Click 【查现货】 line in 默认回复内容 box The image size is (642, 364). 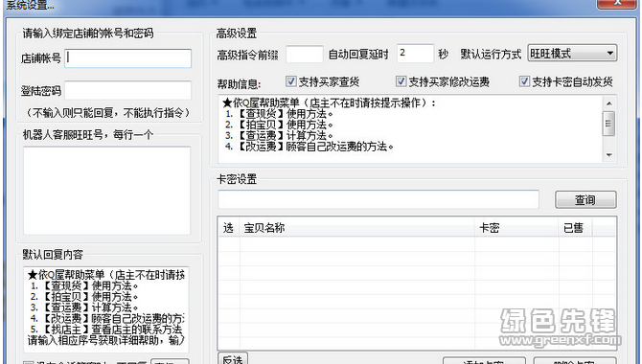[84, 285]
